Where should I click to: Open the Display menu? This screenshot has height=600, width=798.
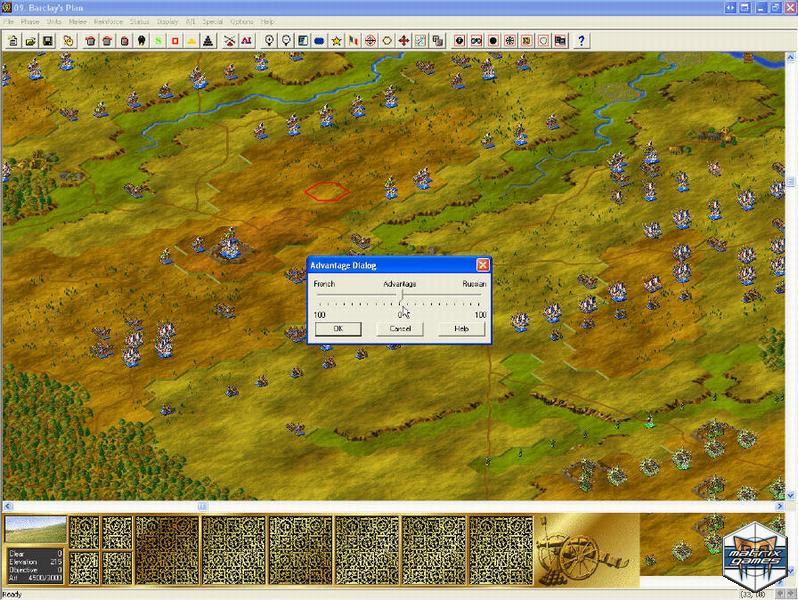pos(167,22)
